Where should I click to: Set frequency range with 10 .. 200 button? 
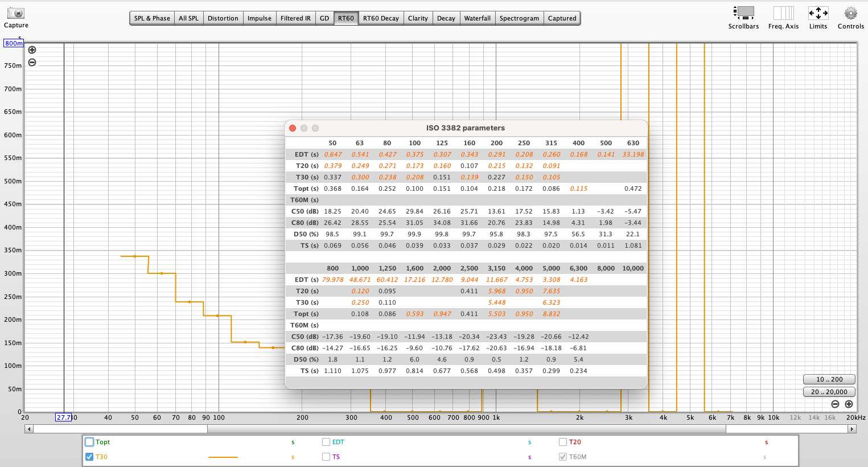829,379
